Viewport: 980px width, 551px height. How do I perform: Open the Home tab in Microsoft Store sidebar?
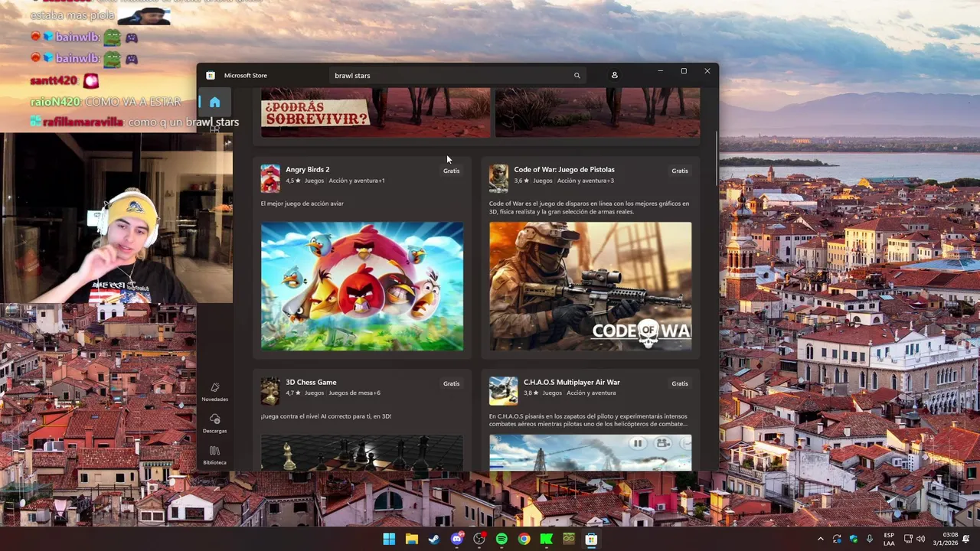pyautogui.click(x=214, y=103)
